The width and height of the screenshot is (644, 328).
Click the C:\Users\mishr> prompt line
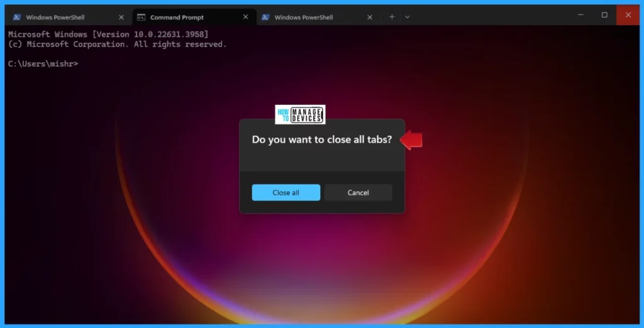pos(43,63)
